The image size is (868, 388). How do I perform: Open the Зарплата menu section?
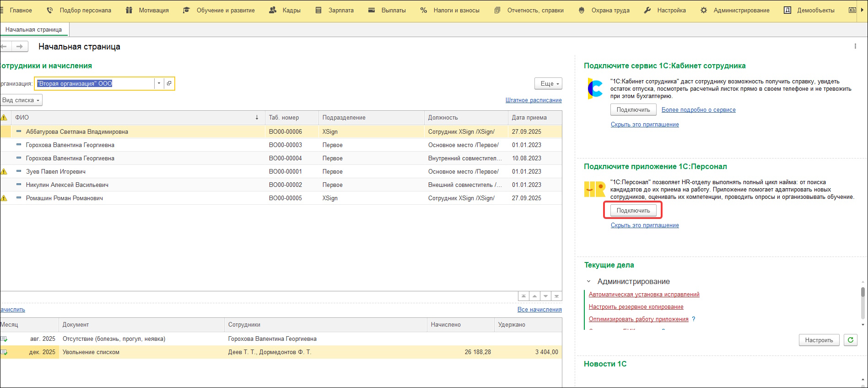[334, 10]
